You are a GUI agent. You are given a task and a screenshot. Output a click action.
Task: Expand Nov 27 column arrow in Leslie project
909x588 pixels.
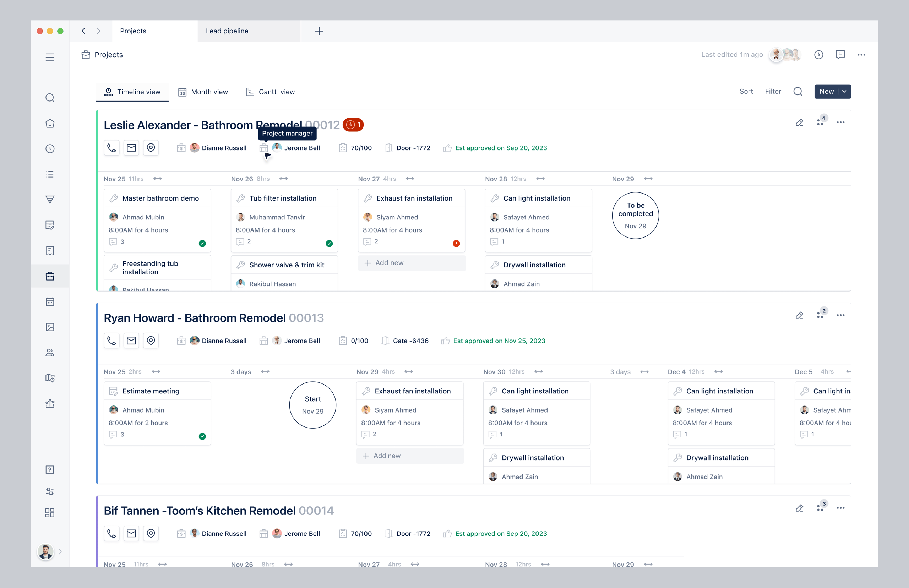click(410, 179)
